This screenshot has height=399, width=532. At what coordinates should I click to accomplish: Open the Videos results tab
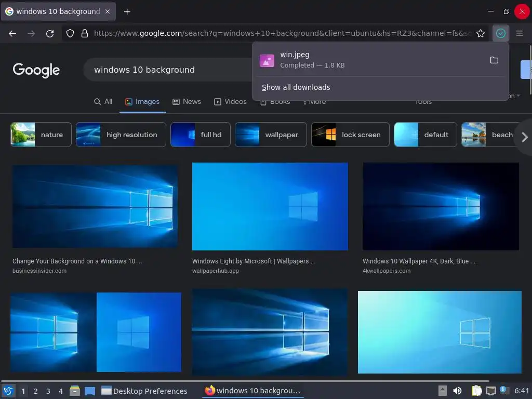pyautogui.click(x=230, y=101)
